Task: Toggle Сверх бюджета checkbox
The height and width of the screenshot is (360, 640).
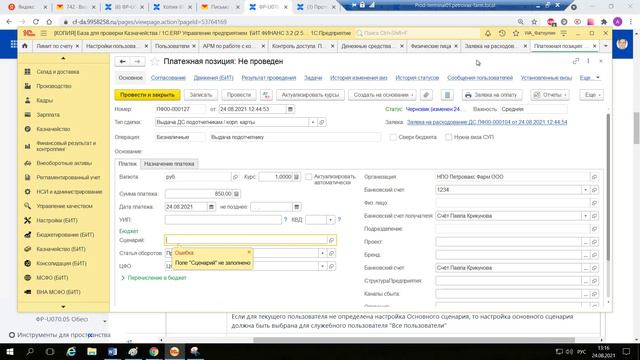Action: tap(393, 137)
